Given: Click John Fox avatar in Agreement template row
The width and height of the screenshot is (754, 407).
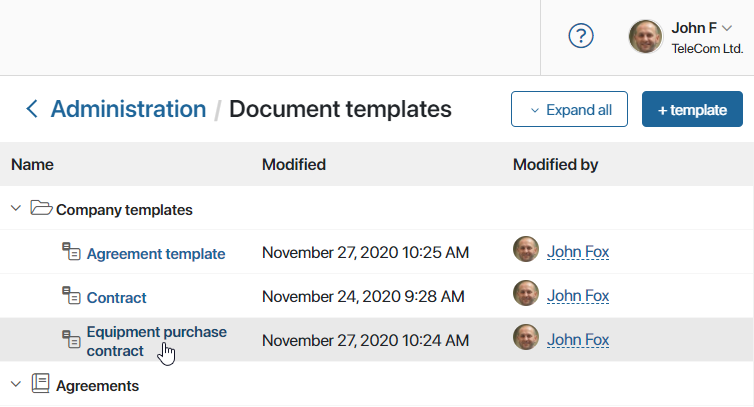Looking at the screenshot, I should [526, 249].
